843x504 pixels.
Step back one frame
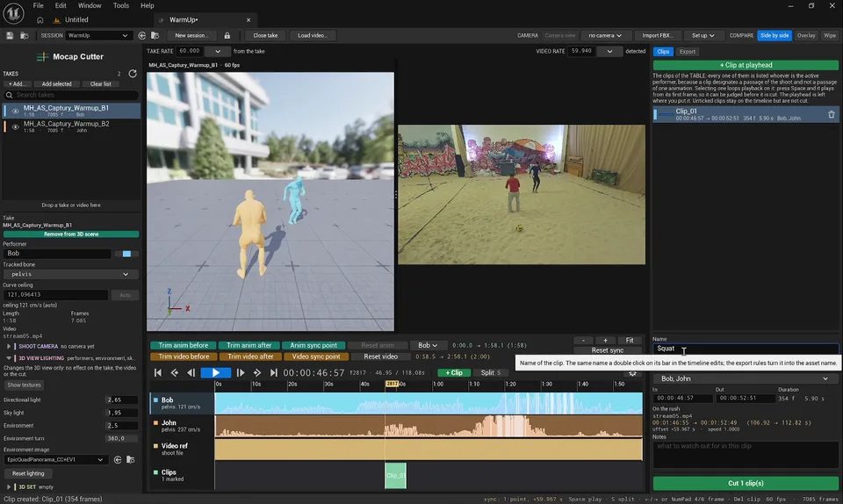(x=191, y=372)
